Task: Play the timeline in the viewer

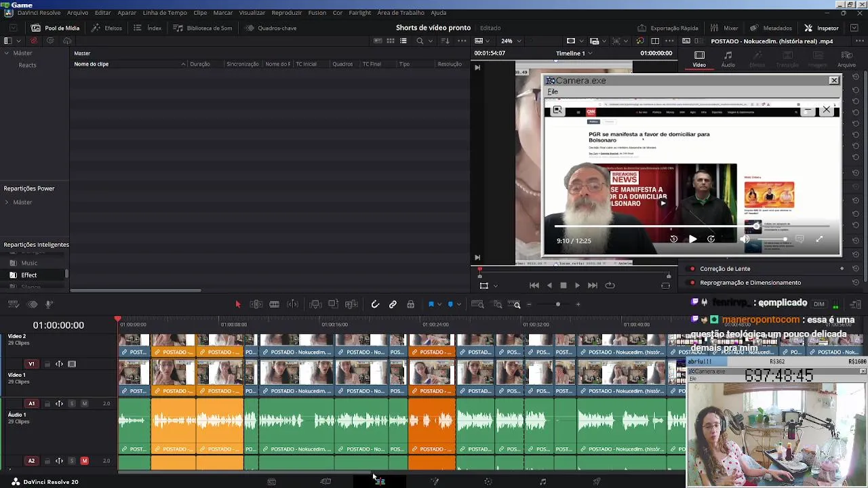Action: pyautogui.click(x=578, y=285)
